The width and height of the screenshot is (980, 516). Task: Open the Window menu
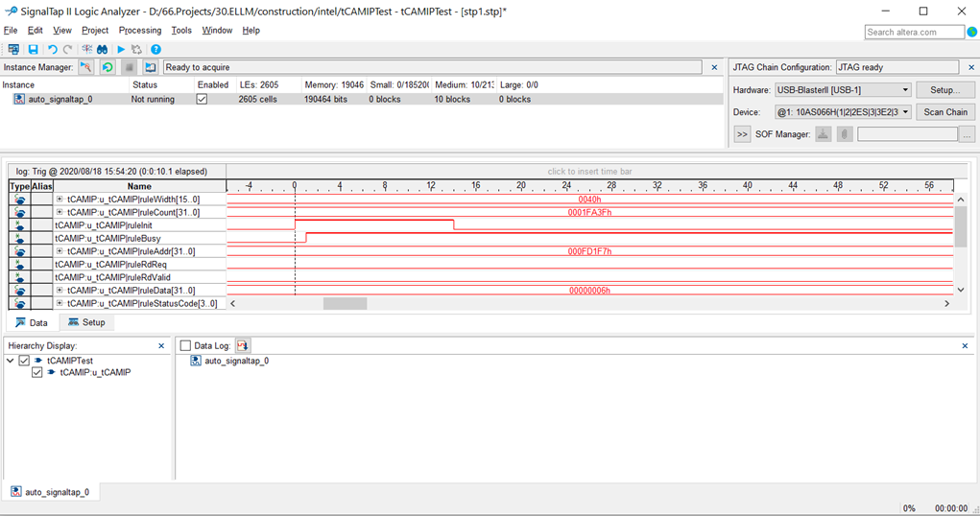point(217,30)
